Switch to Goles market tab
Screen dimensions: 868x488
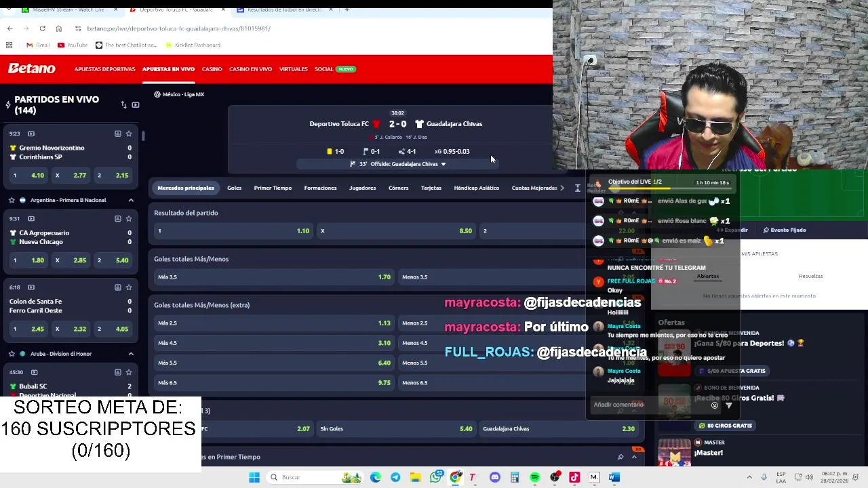[x=234, y=188]
